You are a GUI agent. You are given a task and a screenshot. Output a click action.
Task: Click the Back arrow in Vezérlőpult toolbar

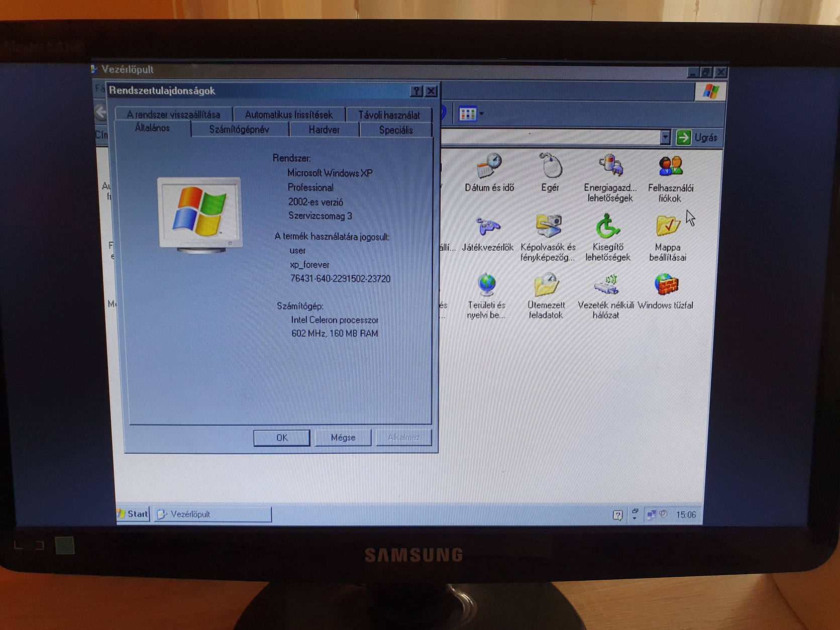point(101,112)
